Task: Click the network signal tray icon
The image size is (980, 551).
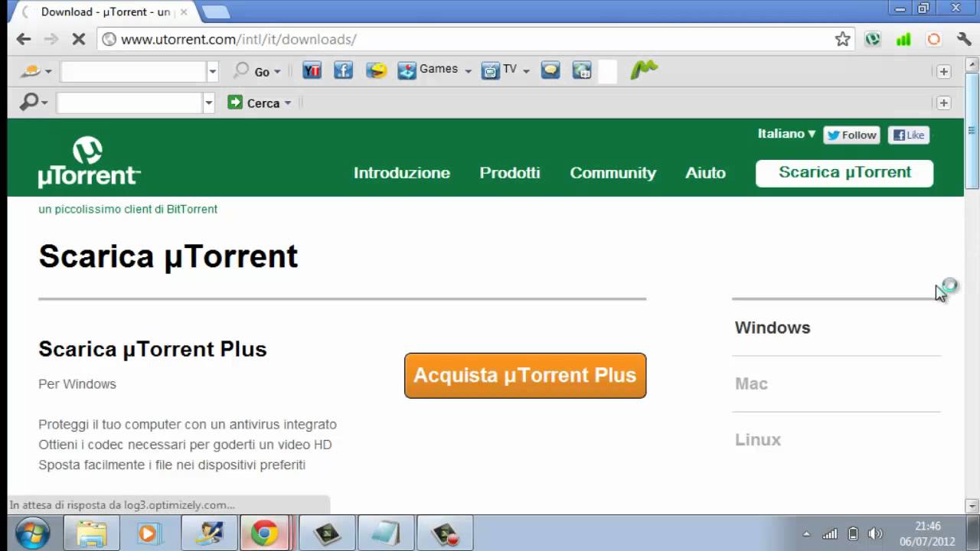Action: coord(829,533)
